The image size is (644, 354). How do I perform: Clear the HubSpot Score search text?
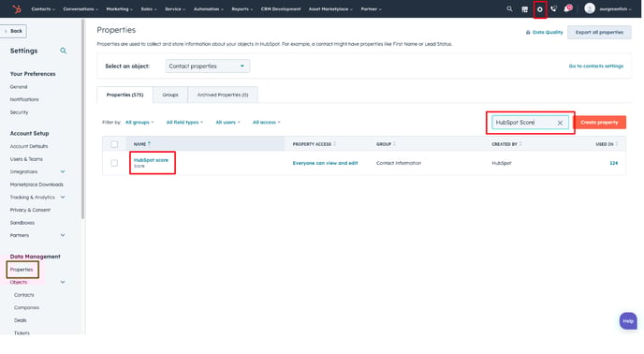560,123
